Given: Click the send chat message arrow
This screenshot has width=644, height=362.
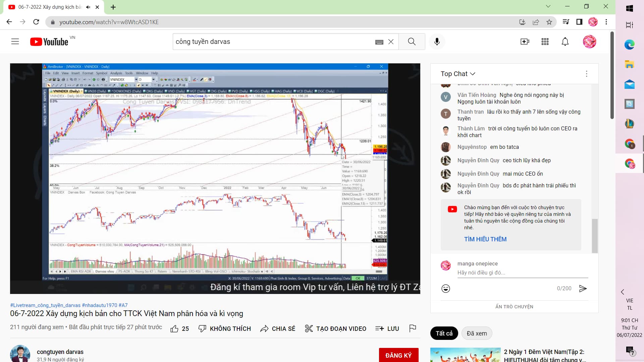Looking at the screenshot, I should click(583, 289).
